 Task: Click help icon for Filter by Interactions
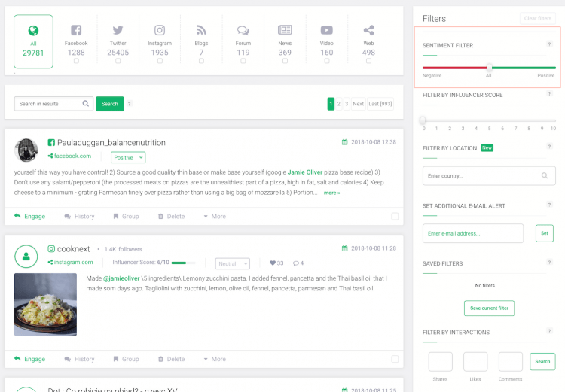pyautogui.click(x=549, y=331)
